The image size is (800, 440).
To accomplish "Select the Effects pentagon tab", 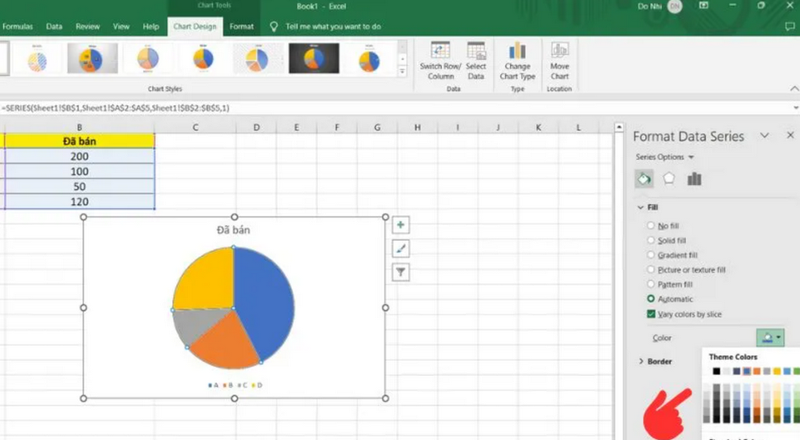I will coord(669,178).
